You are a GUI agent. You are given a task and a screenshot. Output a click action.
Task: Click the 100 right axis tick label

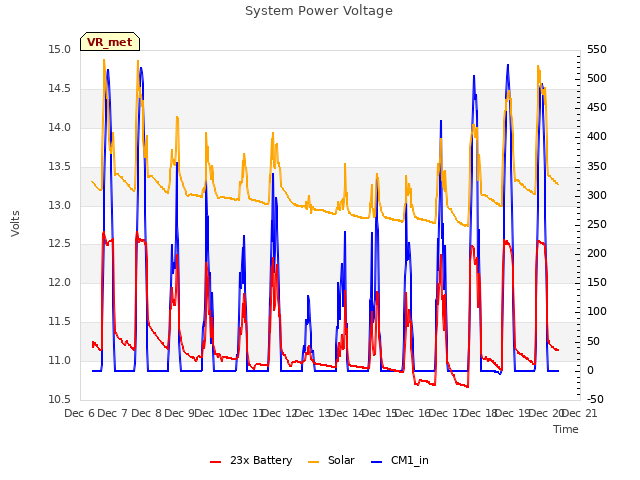coord(597,311)
